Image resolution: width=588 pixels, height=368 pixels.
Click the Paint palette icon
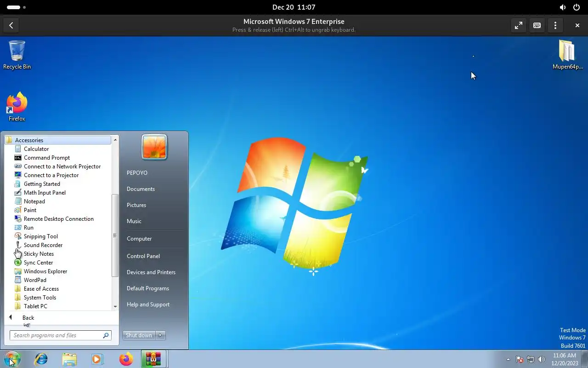[x=18, y=210]
